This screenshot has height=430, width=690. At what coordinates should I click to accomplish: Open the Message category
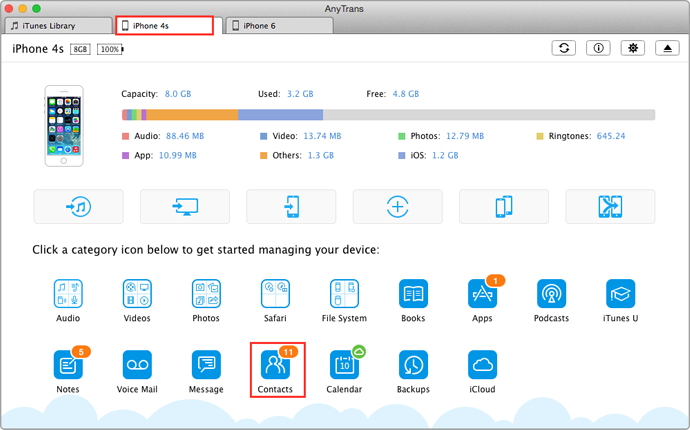pyautogui.click(x=206, y=364)
